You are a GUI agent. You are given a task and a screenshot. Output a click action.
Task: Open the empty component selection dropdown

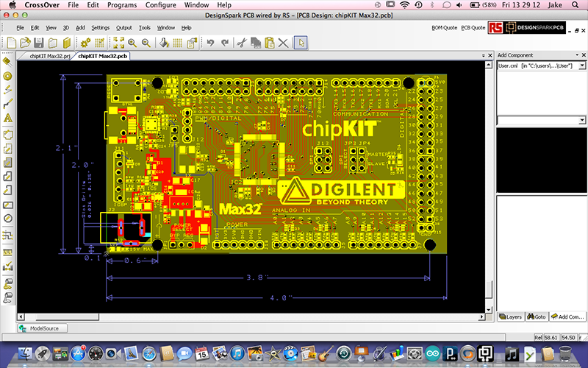[x=582, y=120]
